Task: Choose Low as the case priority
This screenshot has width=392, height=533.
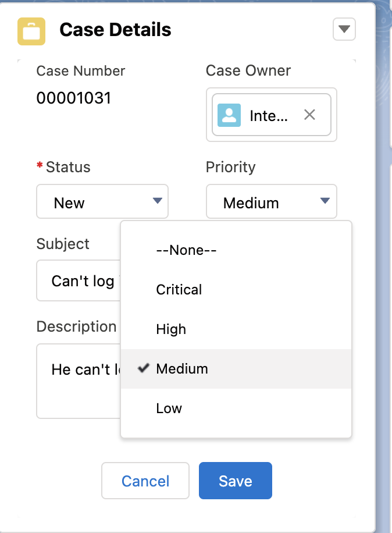Action: point(169,408)
